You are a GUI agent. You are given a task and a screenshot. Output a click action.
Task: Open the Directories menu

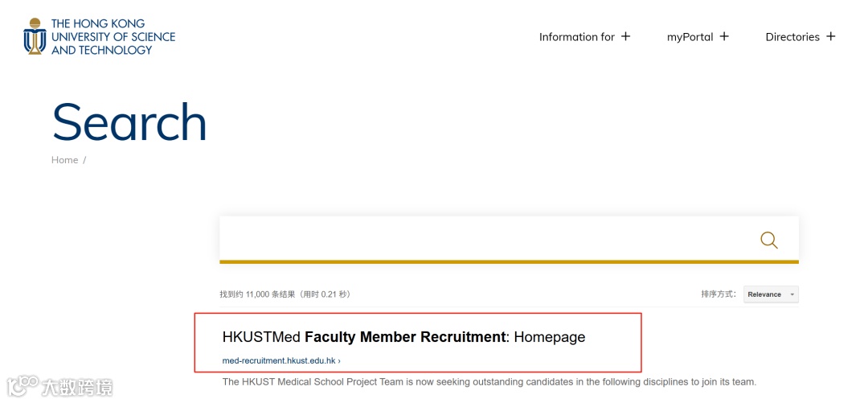(792, 37)
